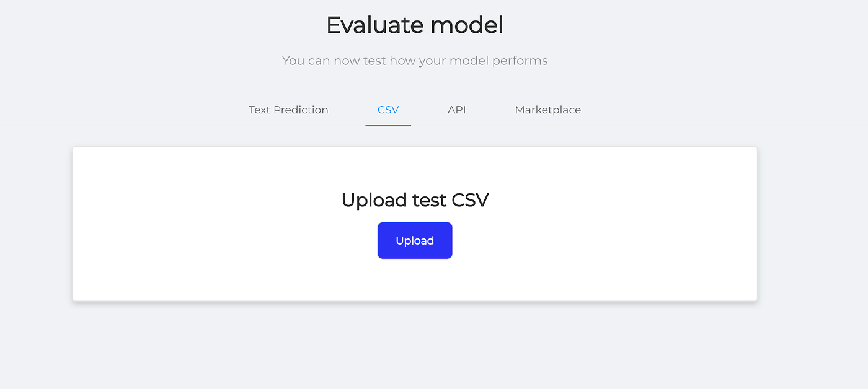View API integration options
Viewport: 868px width, 389px height.
[457, 110]
